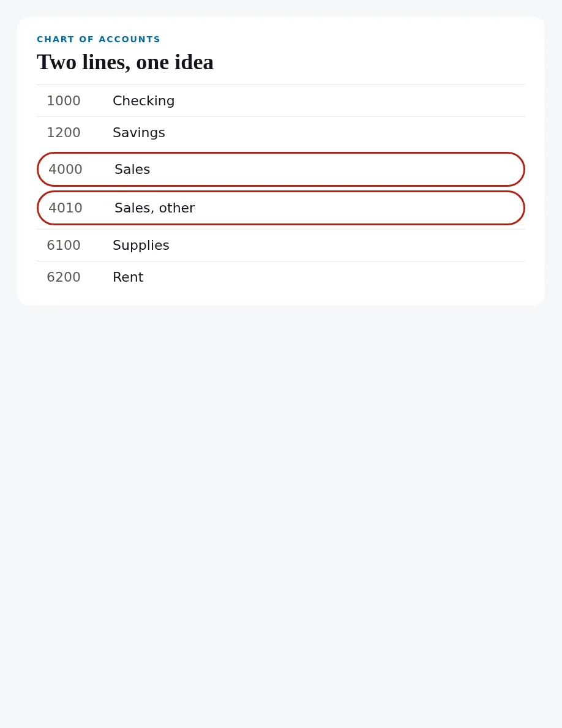Click the 'Chart of Accounts' header label
Screen dimensions: 562x728
coord(99,39)
